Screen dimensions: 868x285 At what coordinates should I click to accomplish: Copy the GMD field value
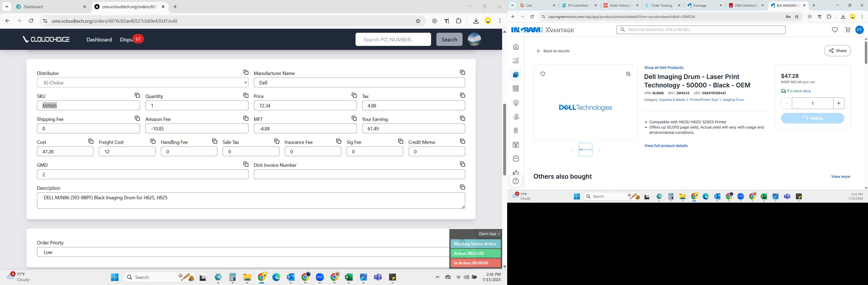(246, 164)
